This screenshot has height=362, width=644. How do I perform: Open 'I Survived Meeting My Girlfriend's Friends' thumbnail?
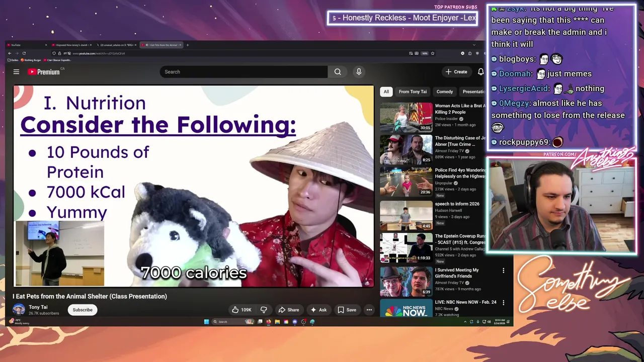[x=406, y=282]
